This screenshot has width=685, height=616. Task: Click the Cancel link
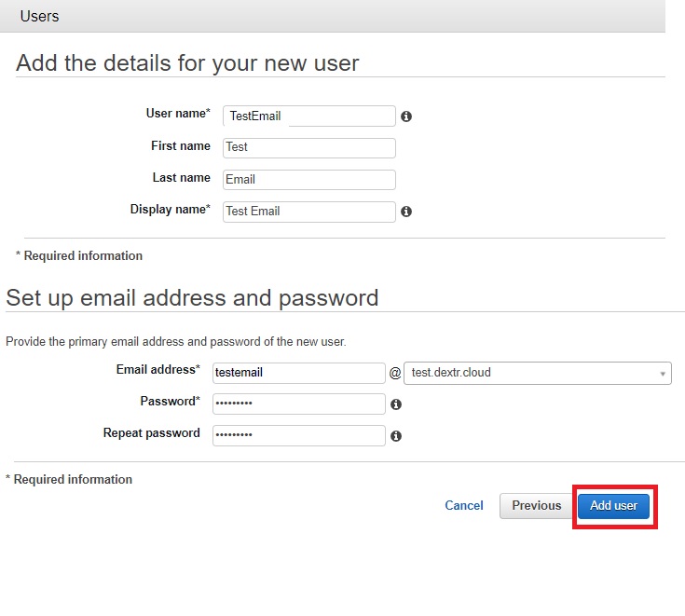(x=463, y=505)
